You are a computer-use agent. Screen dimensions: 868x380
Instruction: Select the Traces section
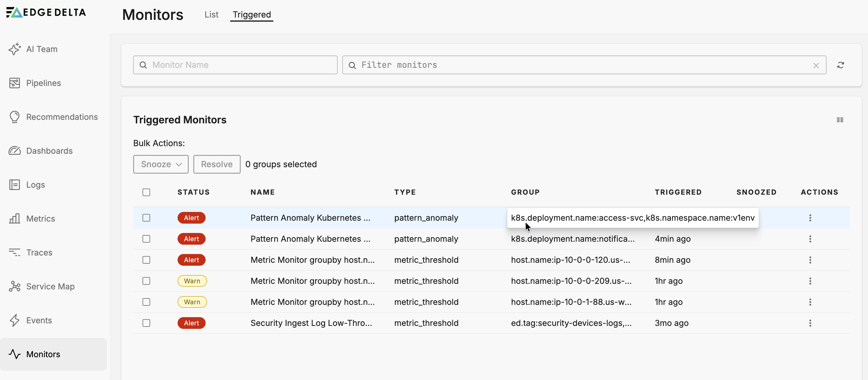pos(39,252)
